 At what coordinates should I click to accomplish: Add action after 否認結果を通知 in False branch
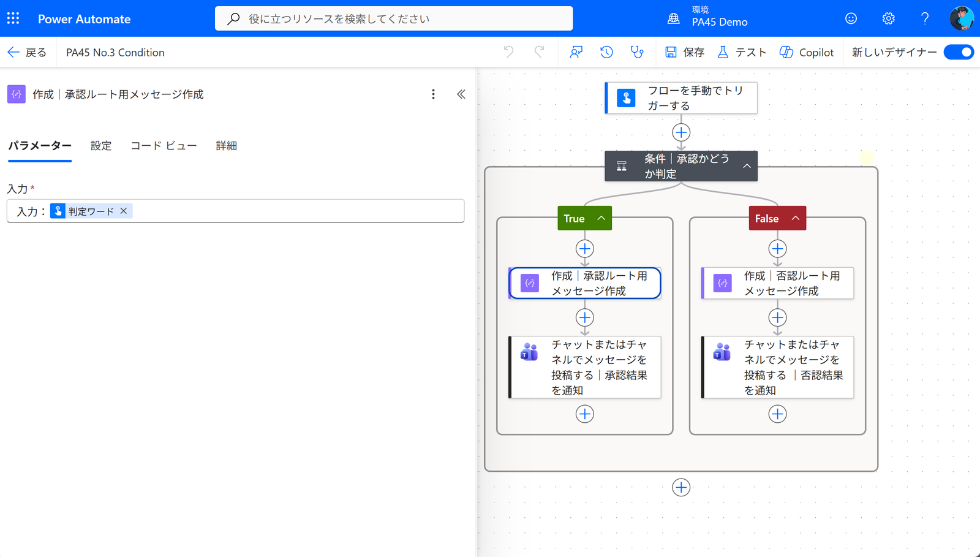tap(778, 414)
